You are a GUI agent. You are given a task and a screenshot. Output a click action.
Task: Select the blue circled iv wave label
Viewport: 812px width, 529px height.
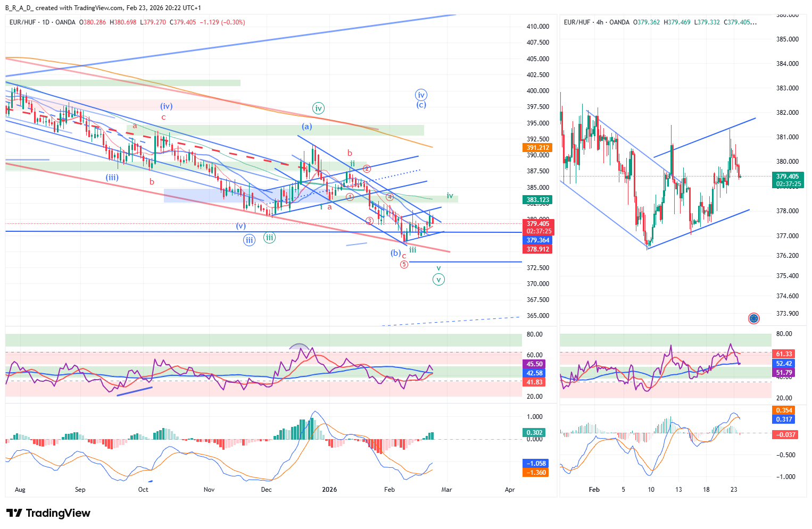(x=421, y=95)
